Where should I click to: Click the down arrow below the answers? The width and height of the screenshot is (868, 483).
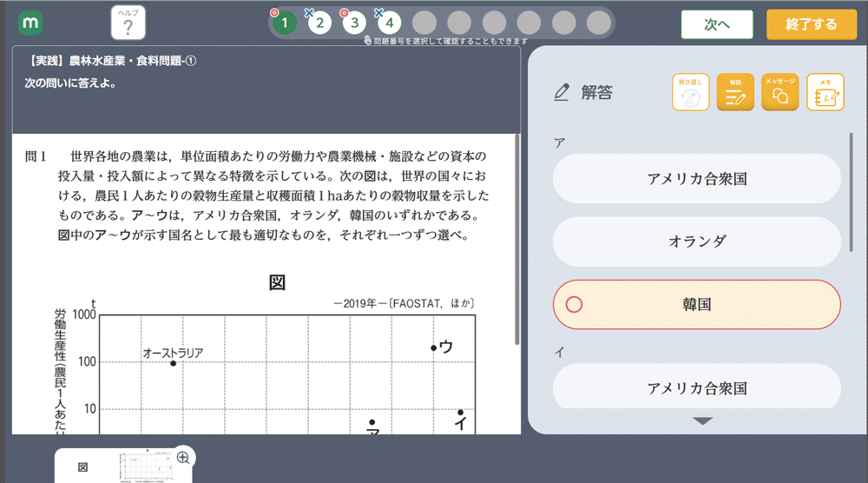click(x=702, y=421)
